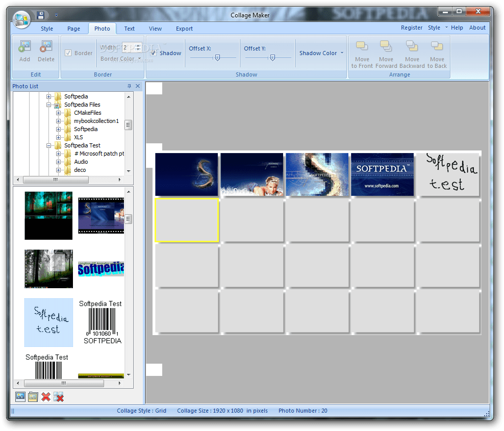The image size is (504, 431).
Task: Open the Export tab
Action: 184,29
